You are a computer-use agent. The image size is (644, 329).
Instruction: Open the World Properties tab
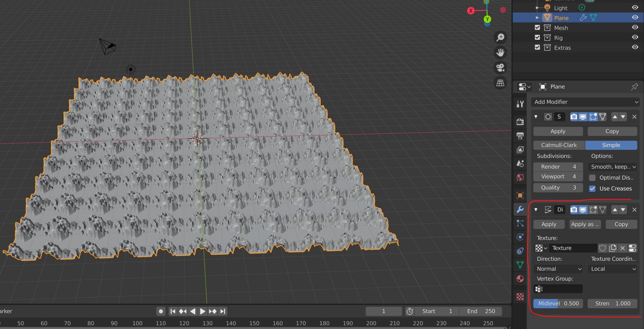pyautogui.click(x=520, y=177)
